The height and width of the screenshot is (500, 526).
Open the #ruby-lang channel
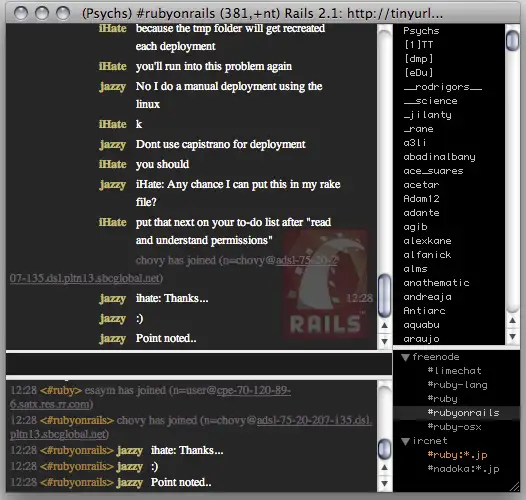(x=458, y=385)
